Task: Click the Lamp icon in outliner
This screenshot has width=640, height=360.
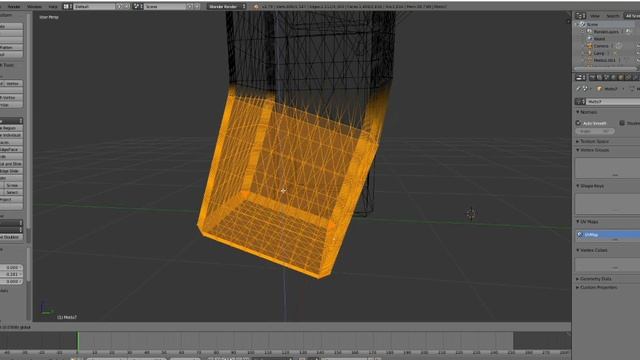Action: coord(589,53)
